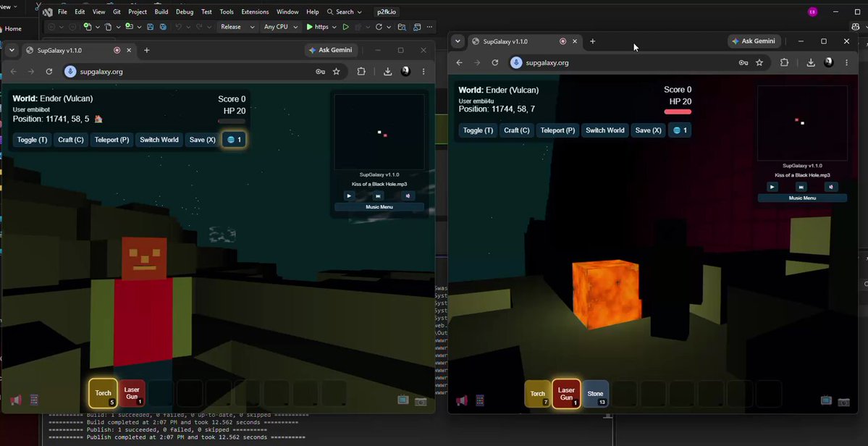Click the megaphone icon in the right game window
Image resolution: width=868 pixels, height=446 pixels.
tap(462, 400)
